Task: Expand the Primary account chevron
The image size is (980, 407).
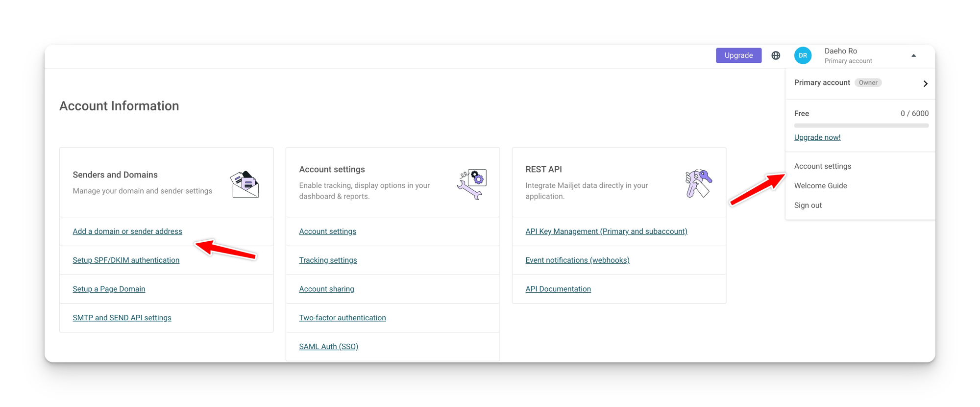Action: [925, 83]
